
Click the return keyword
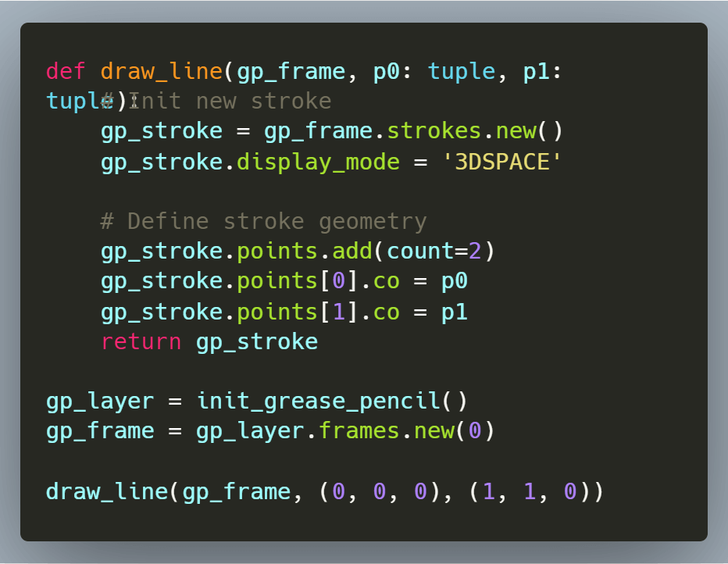141,341
